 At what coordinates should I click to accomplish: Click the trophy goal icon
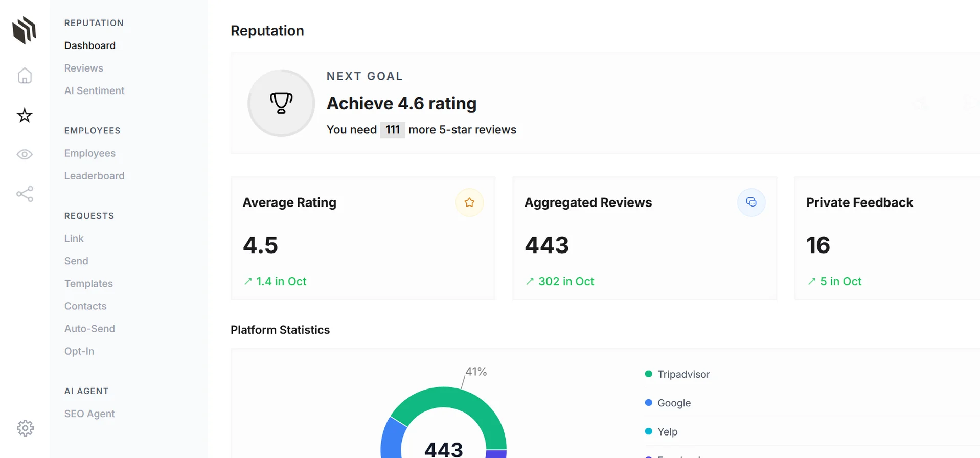pyautogui.click(x=281, y=103)
